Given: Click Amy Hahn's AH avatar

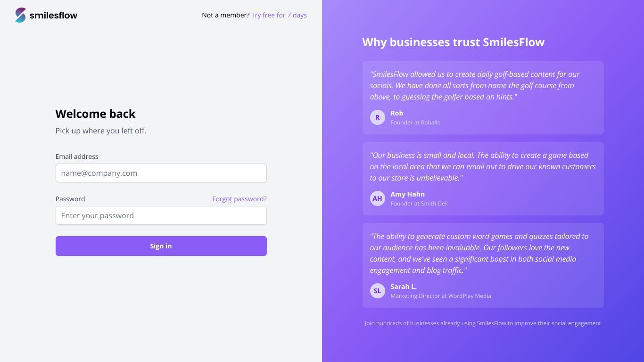Looking at the screenshot, I should pos(377,198).
